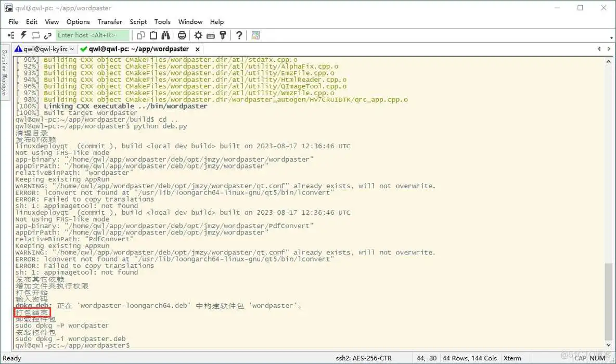Click the Public Key Assistant key icon
The height and width of the screenshot is (364, 616).
(x=223, y=35)
